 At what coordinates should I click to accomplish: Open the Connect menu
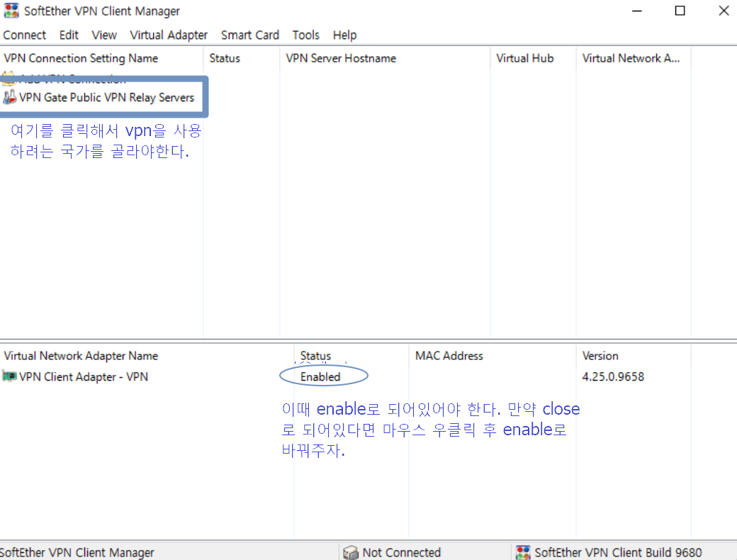24,35
